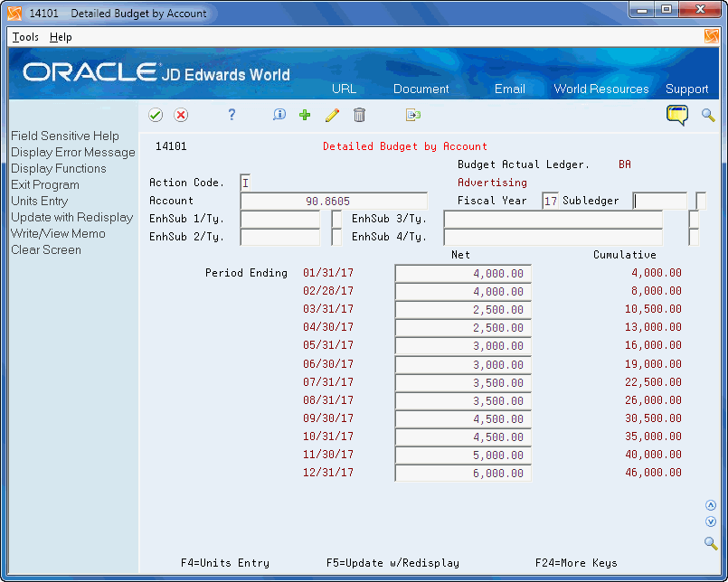Click F24=More Keys function key

click(x=576, y=563)
